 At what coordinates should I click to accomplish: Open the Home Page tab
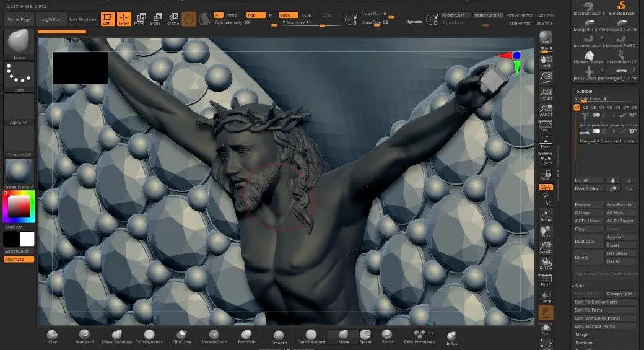(x=19, y=19)
